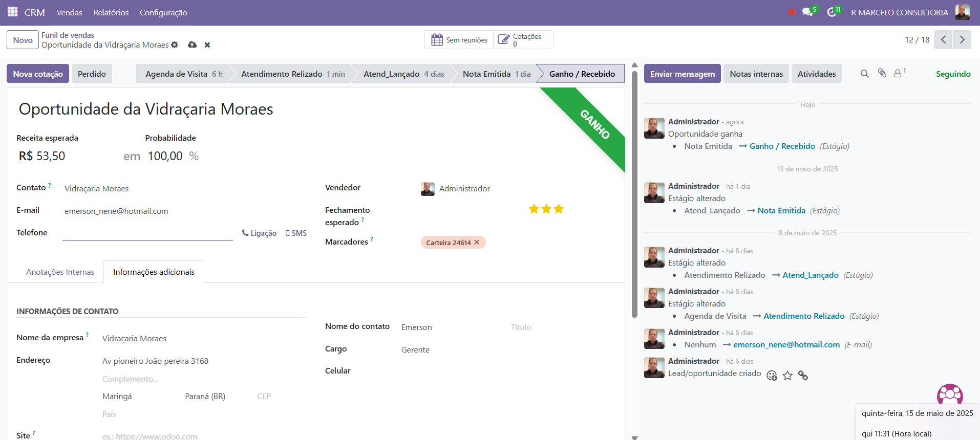The height and width of the screenshot is (440, 980).
Task: Switch to the Anotações Internas tab
Action: [x=60, y=272]
